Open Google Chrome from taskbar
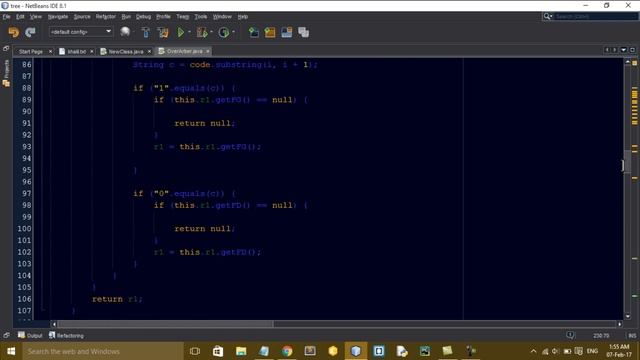The image size is (640, 360). click(x=287, y=351)
